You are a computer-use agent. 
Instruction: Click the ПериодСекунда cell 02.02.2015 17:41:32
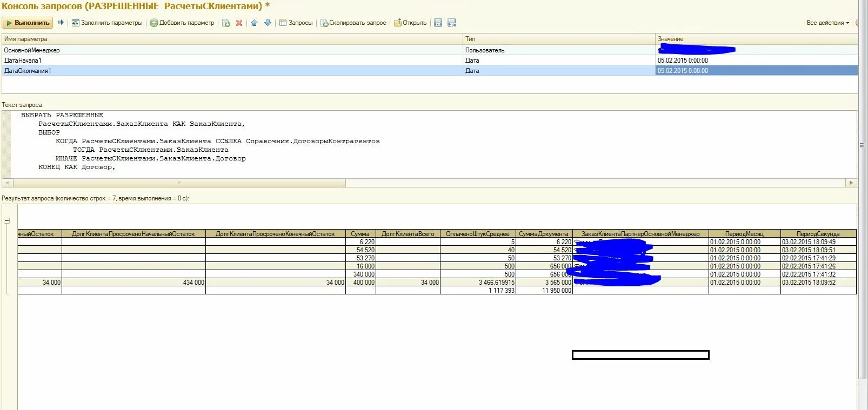[x=818, y=274]
